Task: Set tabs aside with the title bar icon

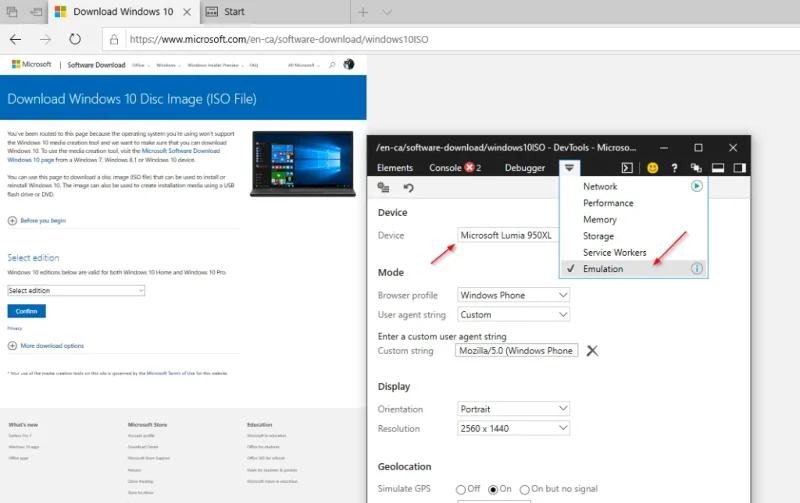Action: point(36,11)
